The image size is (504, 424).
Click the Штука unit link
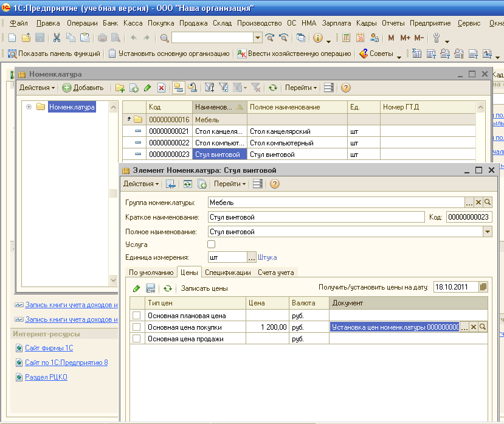[x=267, y=257]
